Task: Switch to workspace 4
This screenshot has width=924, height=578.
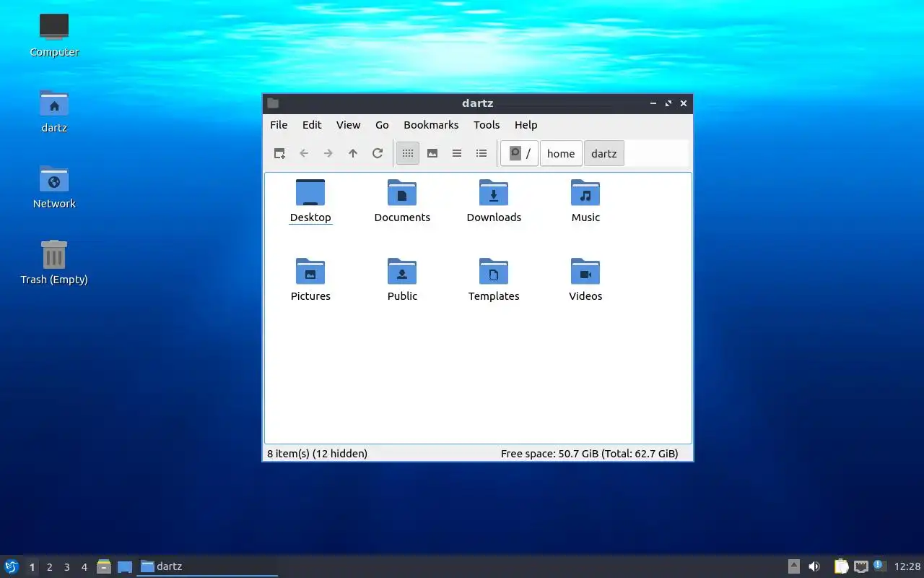Action: click(84, 567)
